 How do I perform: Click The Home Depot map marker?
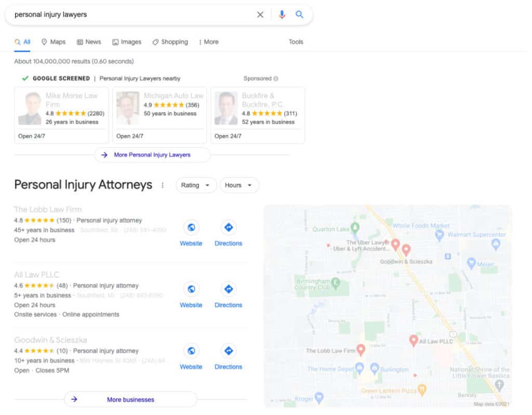360,368
